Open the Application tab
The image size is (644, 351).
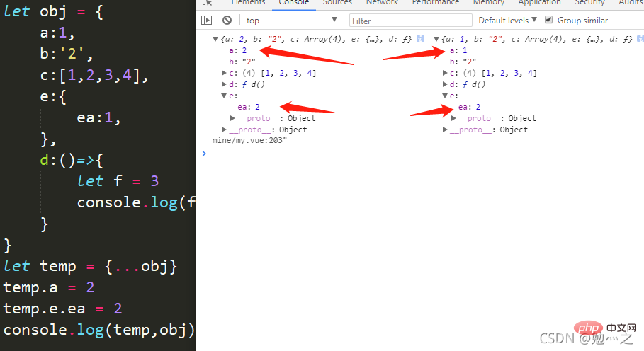pyautogui.click(x=539, y=2)
